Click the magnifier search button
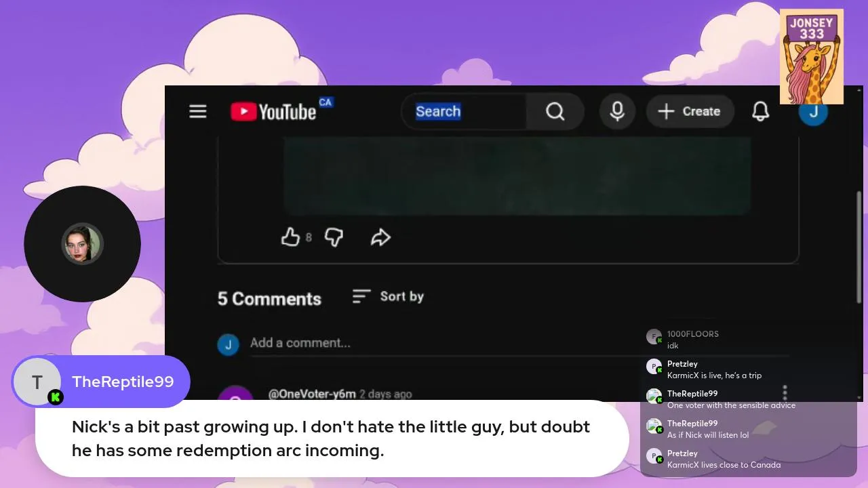868x488 pixels. tap(555, 111)
